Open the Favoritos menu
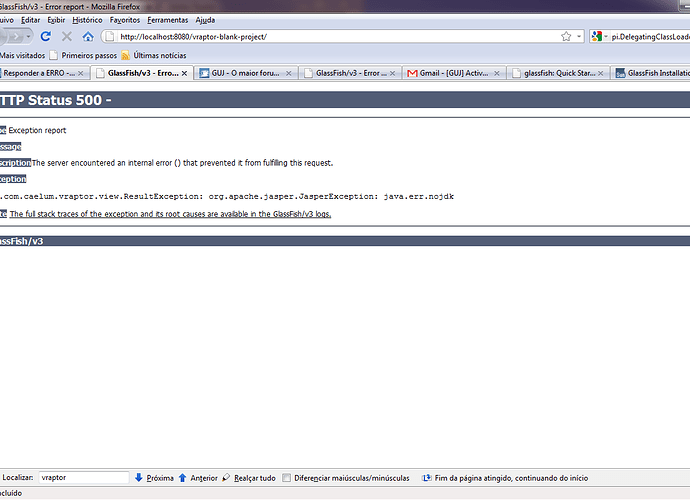Screen dimensions: 690x500 click(x=125, y=20)
